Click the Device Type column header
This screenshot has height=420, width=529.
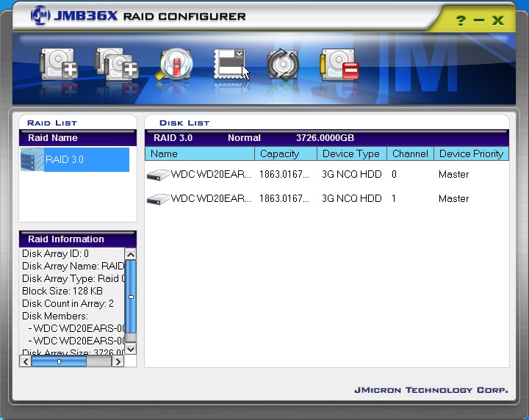point(352,153)
